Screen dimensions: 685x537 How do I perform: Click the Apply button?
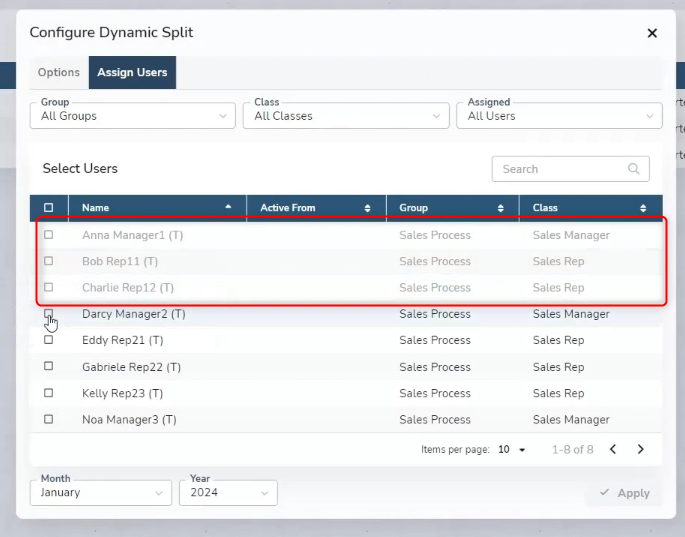625,493
